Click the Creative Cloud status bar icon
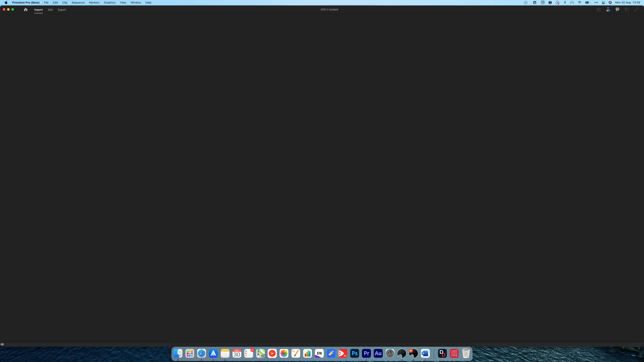The height and width of the screenshot is (362, 644). (x=2, y=344)
